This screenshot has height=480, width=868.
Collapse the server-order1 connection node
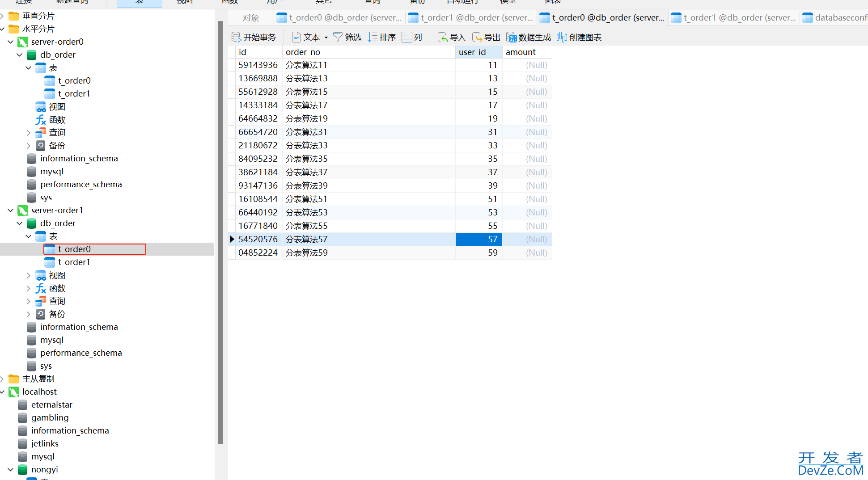pos(10,211)
